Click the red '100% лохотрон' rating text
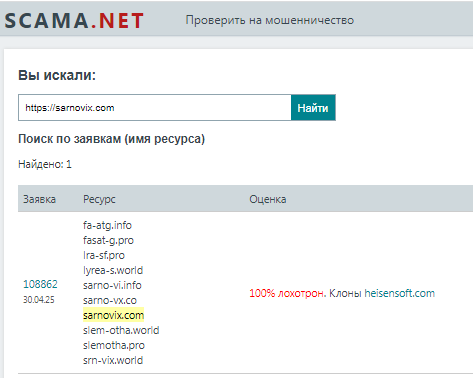This screenshot has height=378, width=473. (x=287, y=293)
